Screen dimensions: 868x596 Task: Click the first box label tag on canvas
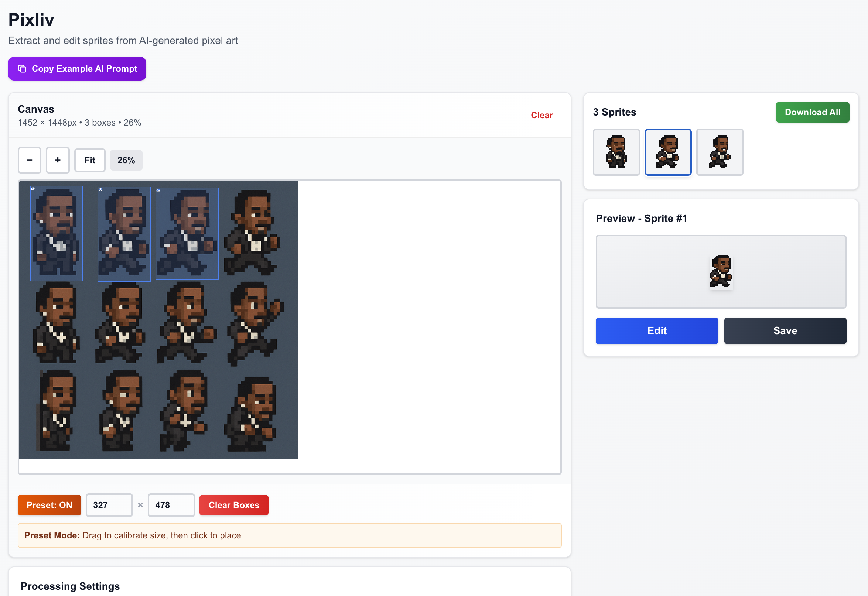[x=33, y=189]
